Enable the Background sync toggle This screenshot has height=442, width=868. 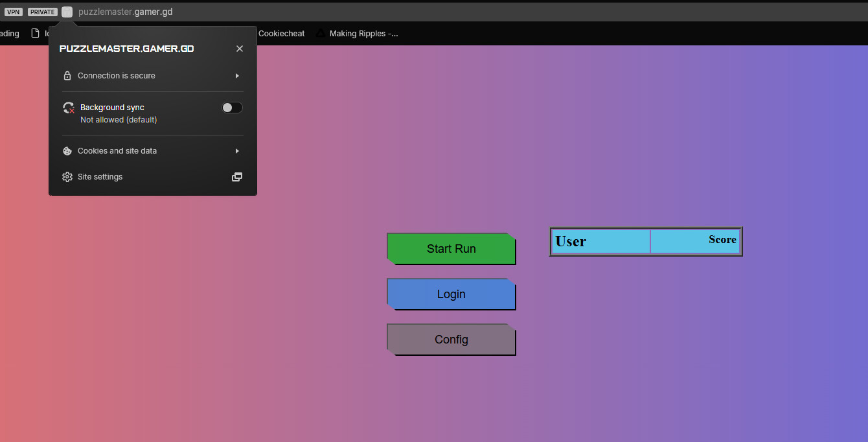[232, 108]
